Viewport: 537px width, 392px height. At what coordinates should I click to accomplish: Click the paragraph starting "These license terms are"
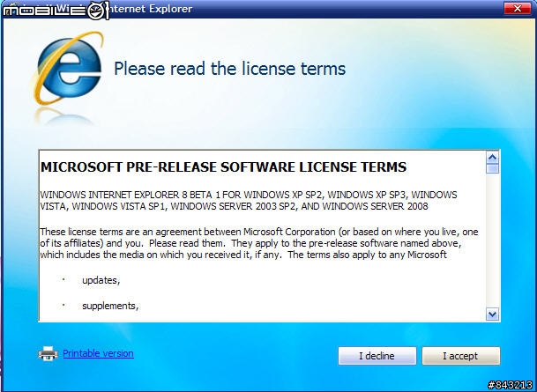click(259, 243)
